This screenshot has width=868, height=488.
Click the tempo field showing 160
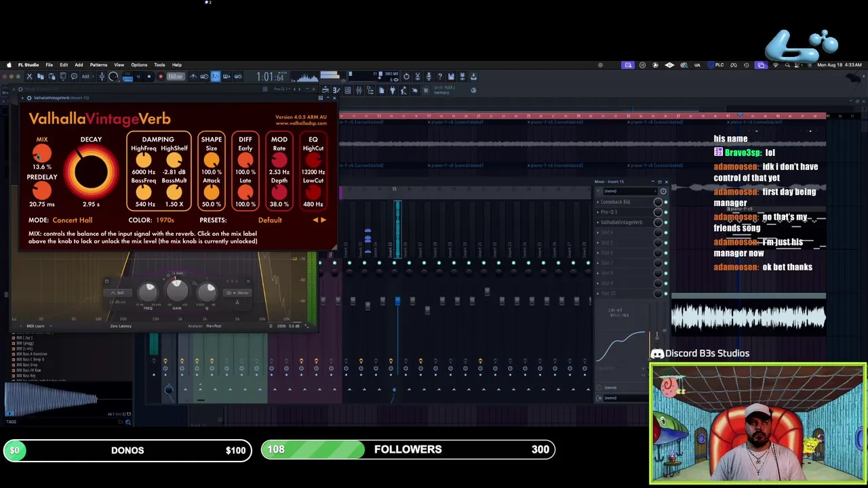point(176,77)
